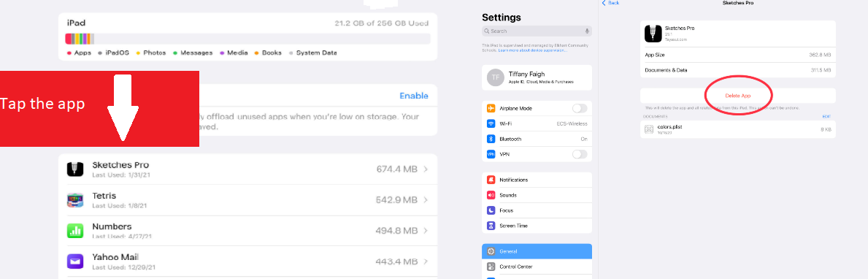The width and height of the screenshot is (868, 279).
Task: Open Screen Time settings
Action: [537, 226]
